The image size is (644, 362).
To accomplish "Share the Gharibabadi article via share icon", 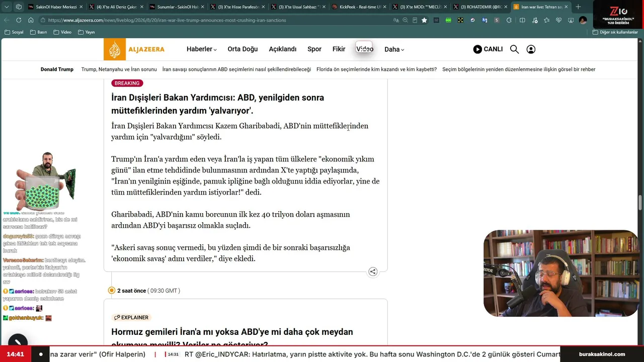I will 373,271.
